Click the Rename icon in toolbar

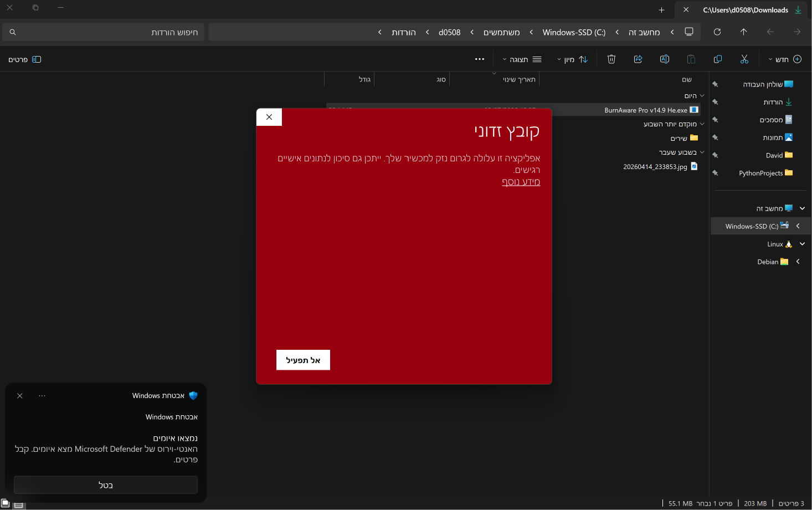665,59
